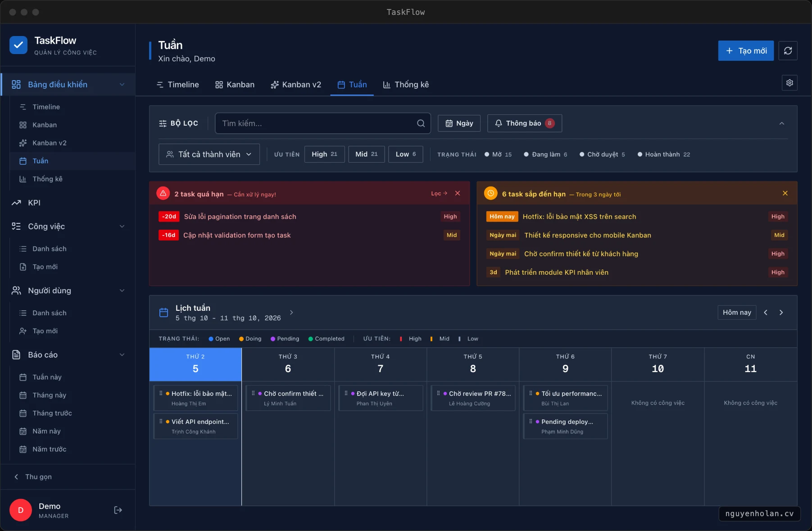Open the Tất cả thành viên dropdown
812x531 pixels.
(209, 154)
